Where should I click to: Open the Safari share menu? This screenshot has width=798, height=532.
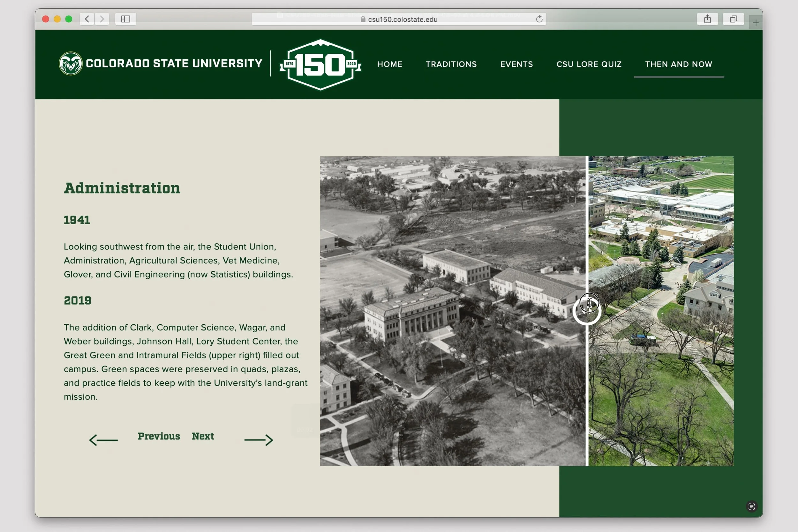point(707,19)
